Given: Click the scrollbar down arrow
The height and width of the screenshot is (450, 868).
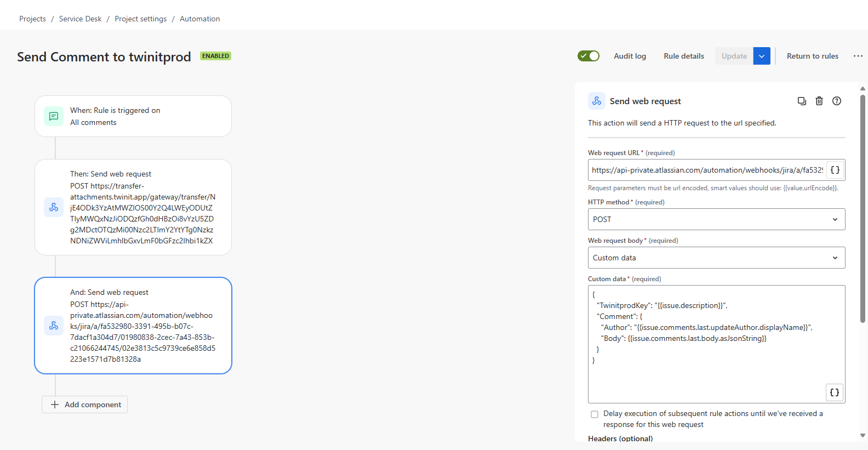Looking at the screenshot, I should 863,436.
